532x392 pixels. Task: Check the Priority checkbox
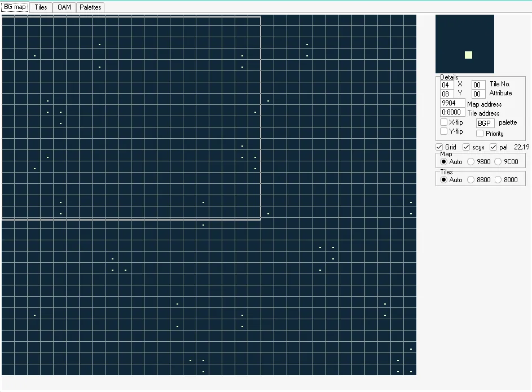click(x=480, y=134)
